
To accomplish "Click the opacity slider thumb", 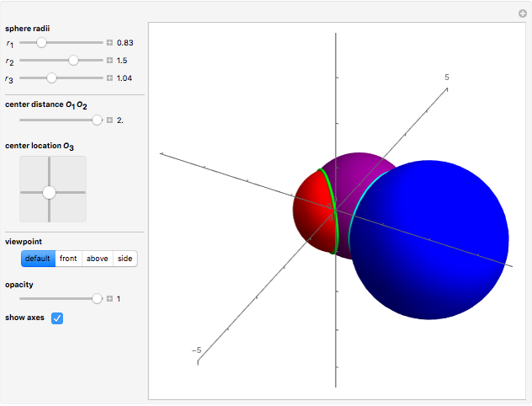I will tap(97, 299).
